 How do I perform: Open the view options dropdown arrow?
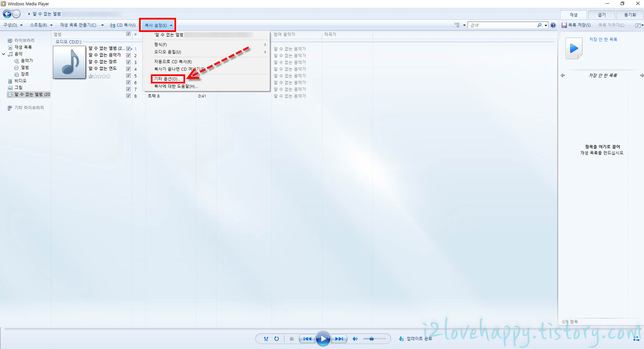click(464, 25)
